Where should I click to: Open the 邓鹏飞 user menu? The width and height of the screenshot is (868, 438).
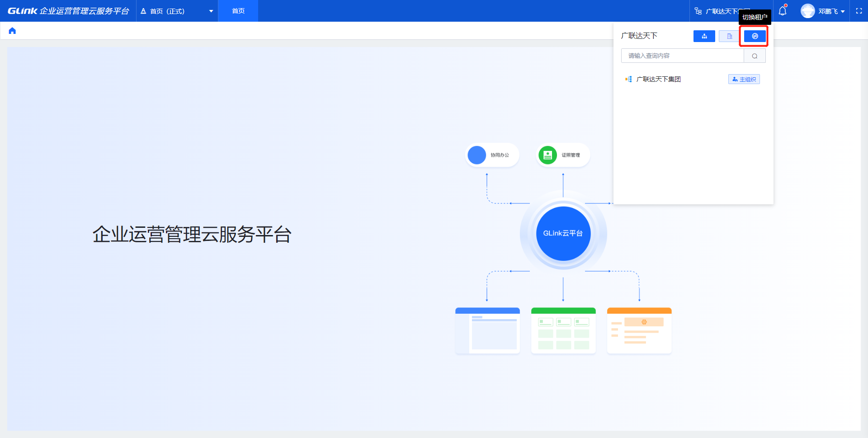823,11
